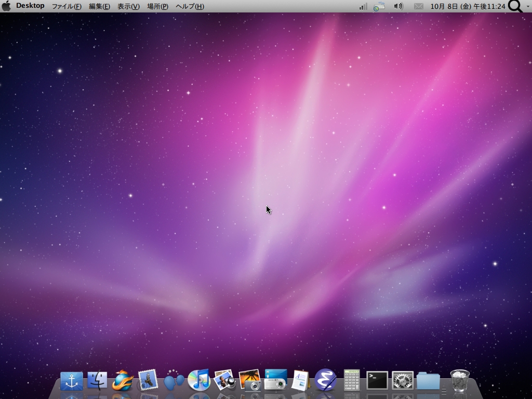Open the blue folder in the dock
532x399 pixels.
(428, 381)
